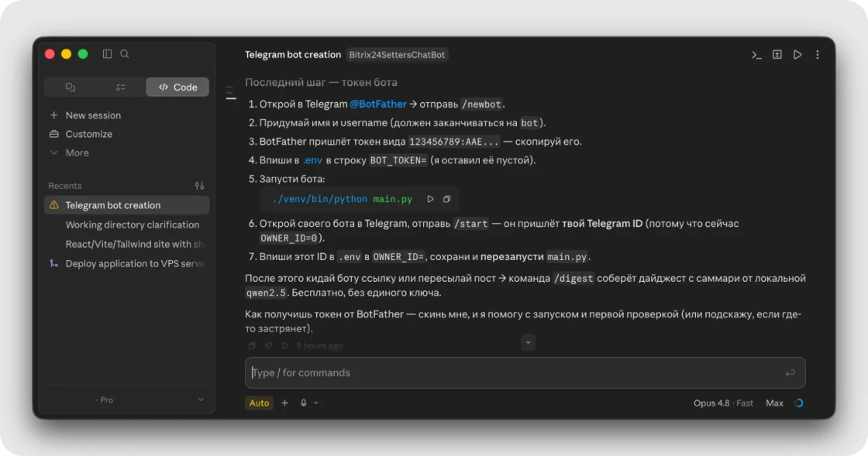Viewport: 868px width, 456px height.
Task: Click the plus attachment icon
Action: [x=284, y=403]
